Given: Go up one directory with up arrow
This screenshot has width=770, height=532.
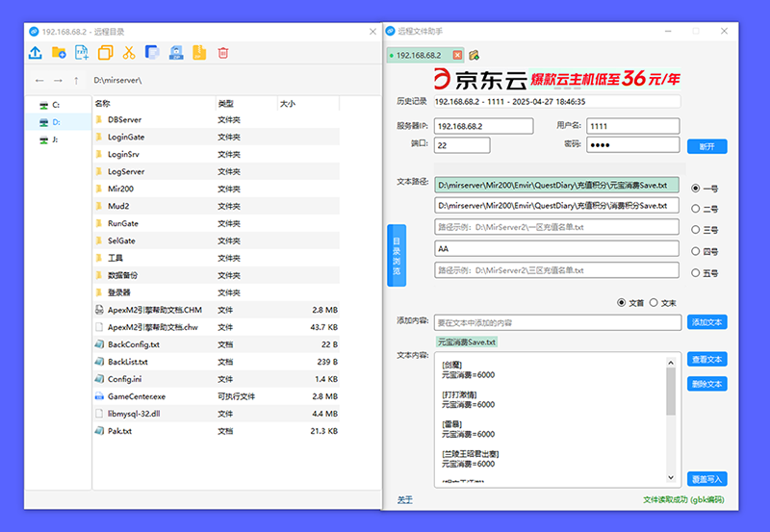Looking at the screenshot, I should click(x=77, y=81).
